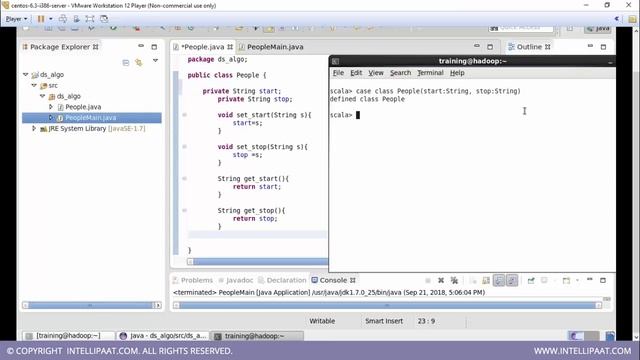
Task: Maximize the Package Explorer panel
Action: (154, 47)
